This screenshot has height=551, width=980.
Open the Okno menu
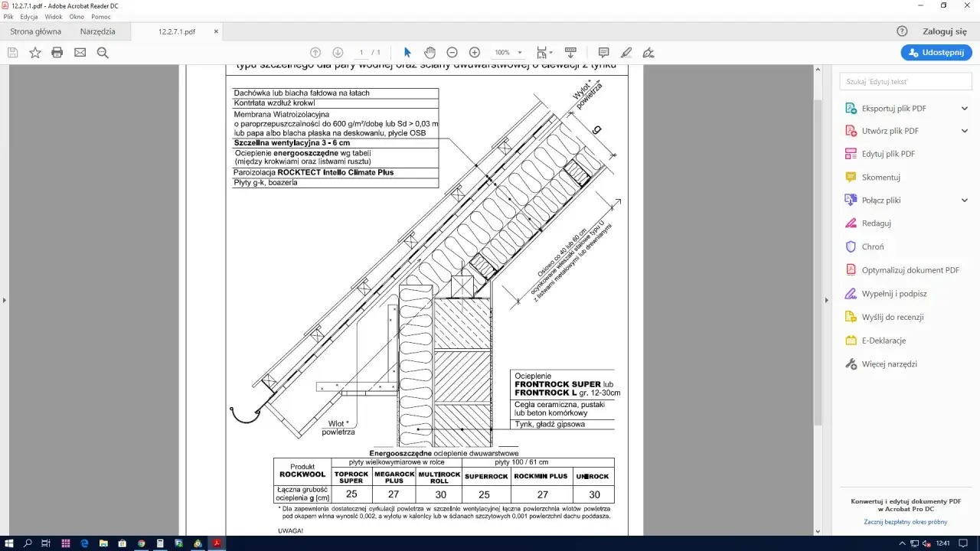pos(77,17)
